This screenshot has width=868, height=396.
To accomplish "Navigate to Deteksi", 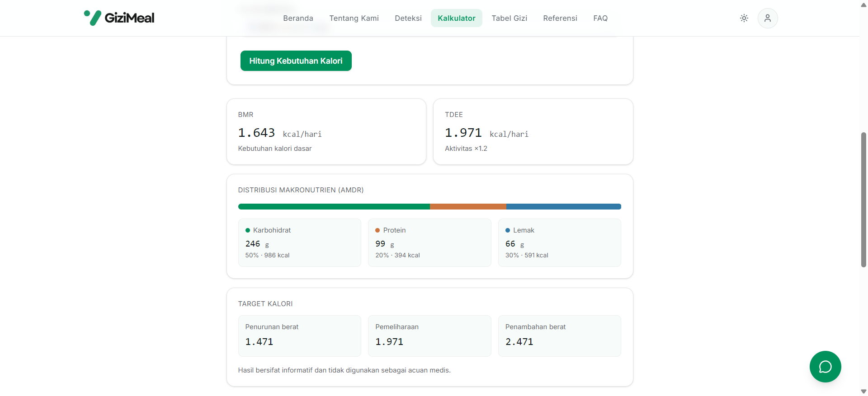I will tap(408, 18).
